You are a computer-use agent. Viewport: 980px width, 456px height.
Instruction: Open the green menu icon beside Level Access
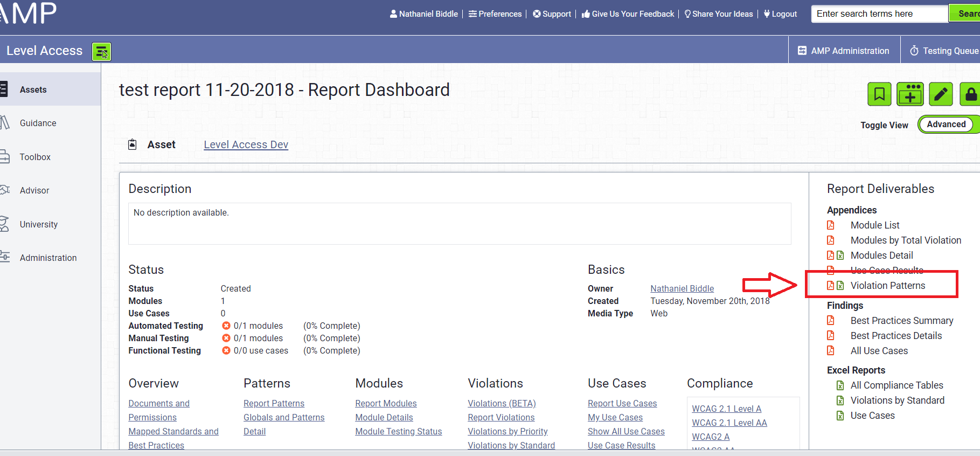[101, 51]
